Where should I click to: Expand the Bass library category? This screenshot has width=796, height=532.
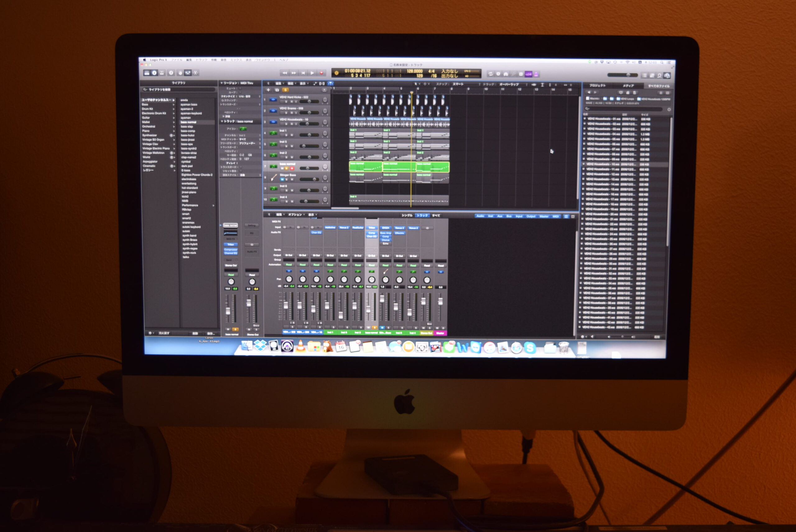158,104
